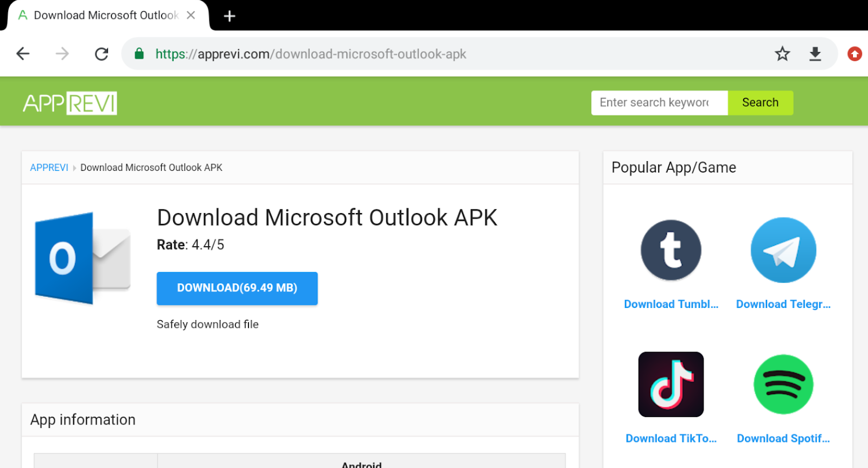Image resolution: width=868 pixels, height=468 pixels.
Task: Click the Download Microsoft Outlook APK heading
Action: pyautogui.click(x=327, y=218)
